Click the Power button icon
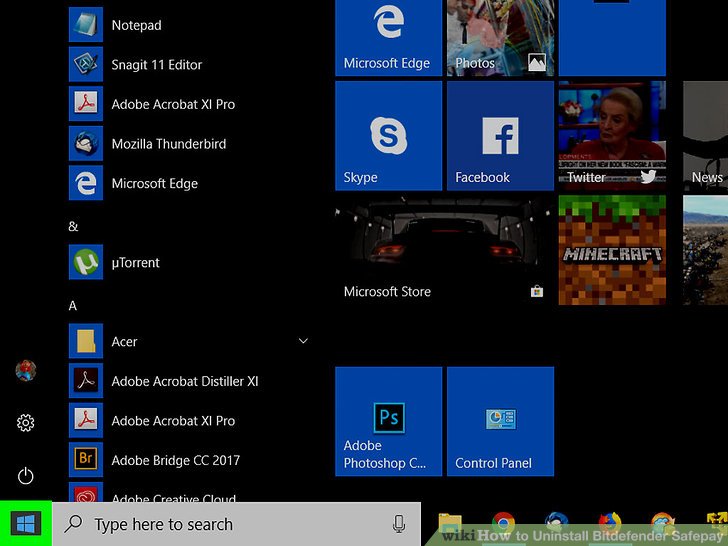Image resolution: width=728 pixels, height=546 pixels. click(x=26, y=476)
